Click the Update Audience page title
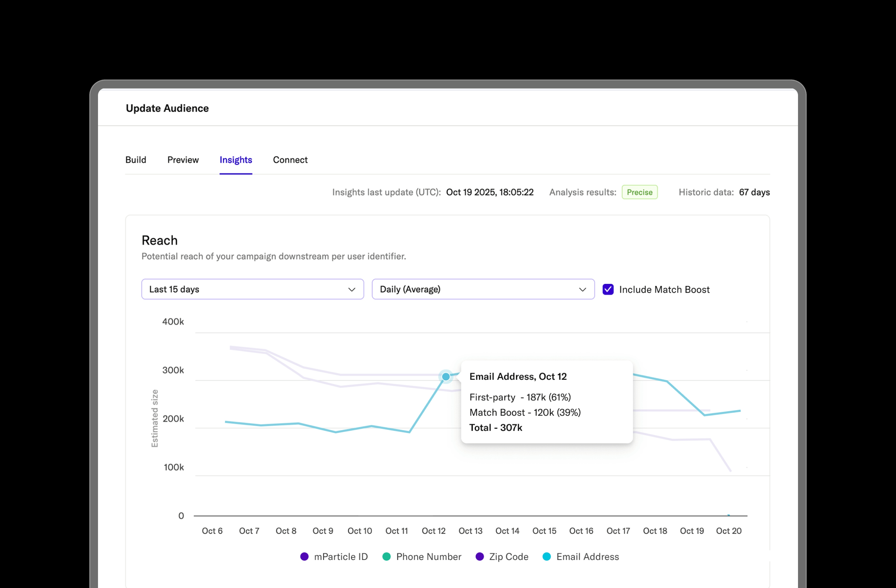Image resolution: width=896 pixels, height=588 pixels. click(x=167, y=108)
